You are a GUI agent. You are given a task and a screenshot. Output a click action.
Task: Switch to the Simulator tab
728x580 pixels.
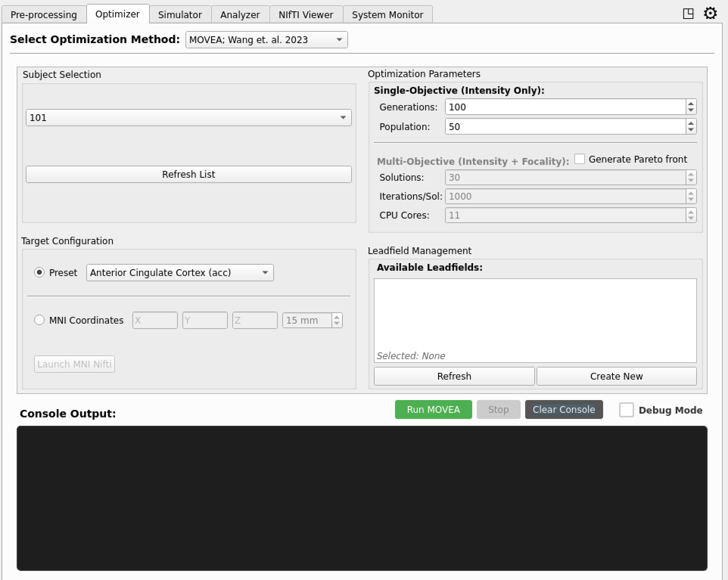180,14
